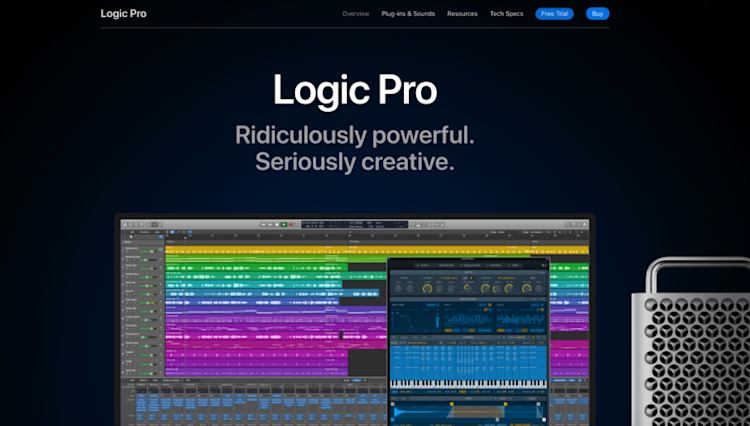View the Tech Specs page

coord(507,14)
